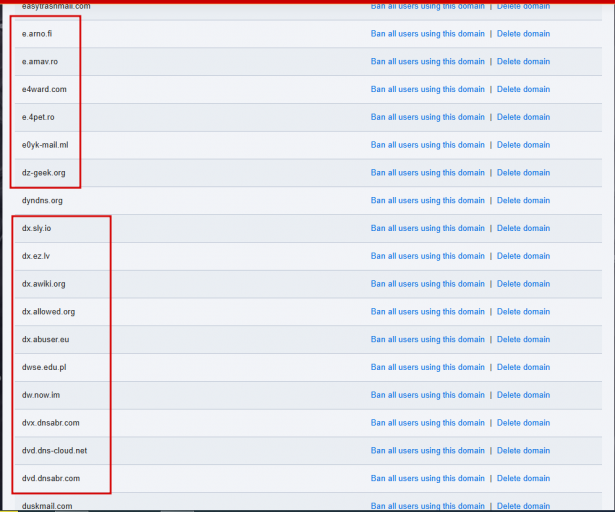Viewport: 615px width, 512px height.
Task: Select the e.amav.ro domain name
Action: 40,62
